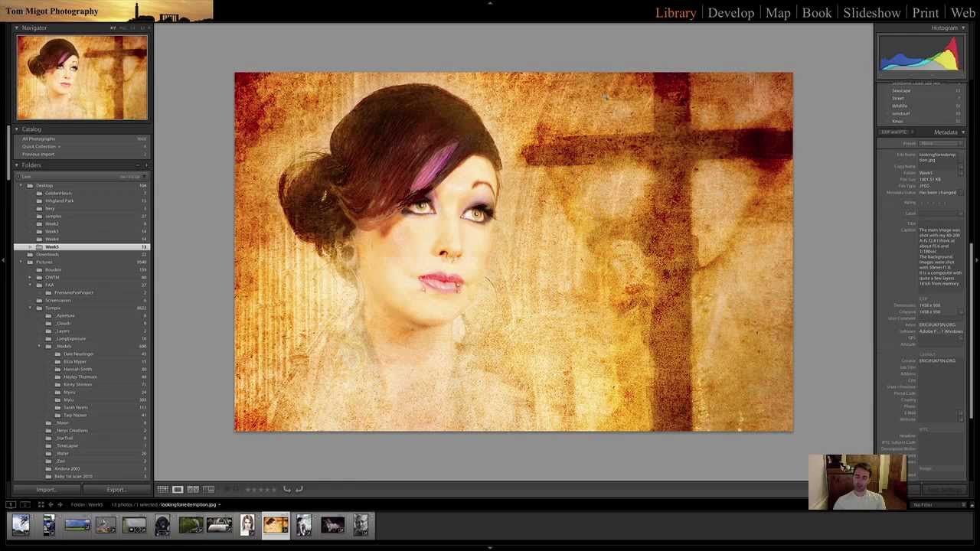Click the Navigator preview thumbnail
The width and height of the screenshot is (980, 551).
click(82, 77)
